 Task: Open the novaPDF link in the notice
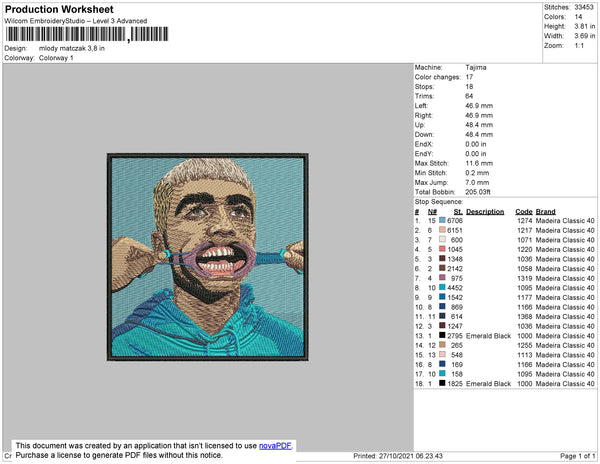point(275,446)
